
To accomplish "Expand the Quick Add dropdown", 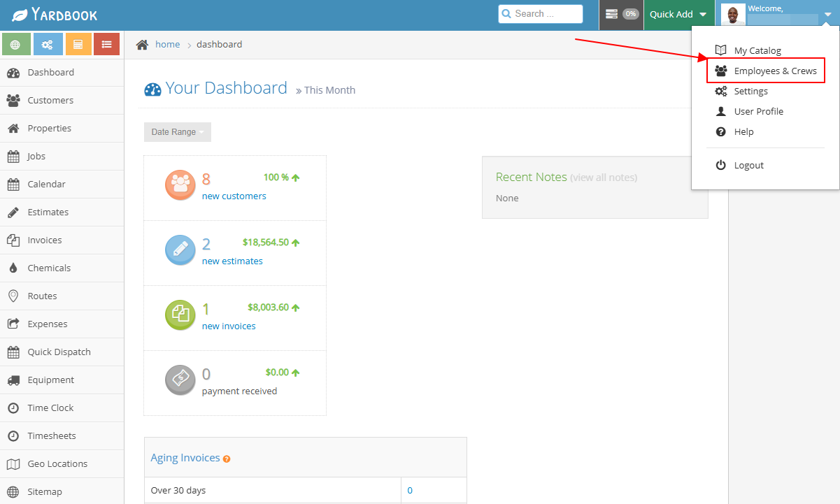I will (678, 14).
